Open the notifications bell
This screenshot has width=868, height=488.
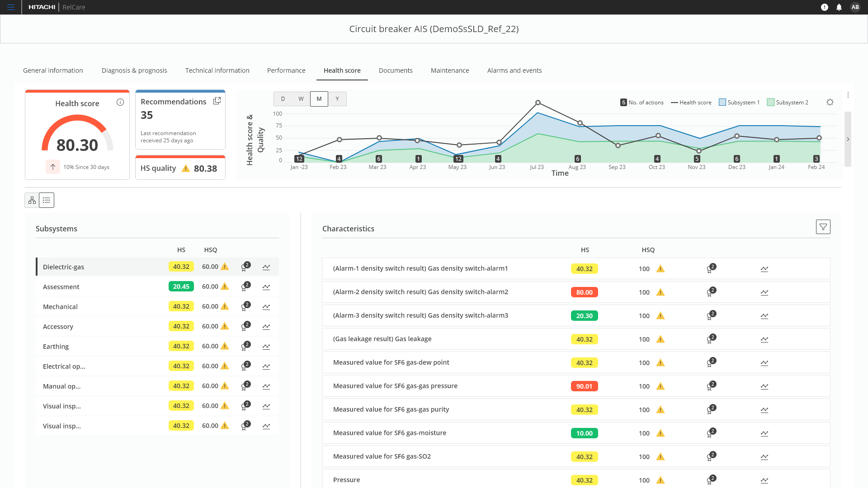coord(840,7)
